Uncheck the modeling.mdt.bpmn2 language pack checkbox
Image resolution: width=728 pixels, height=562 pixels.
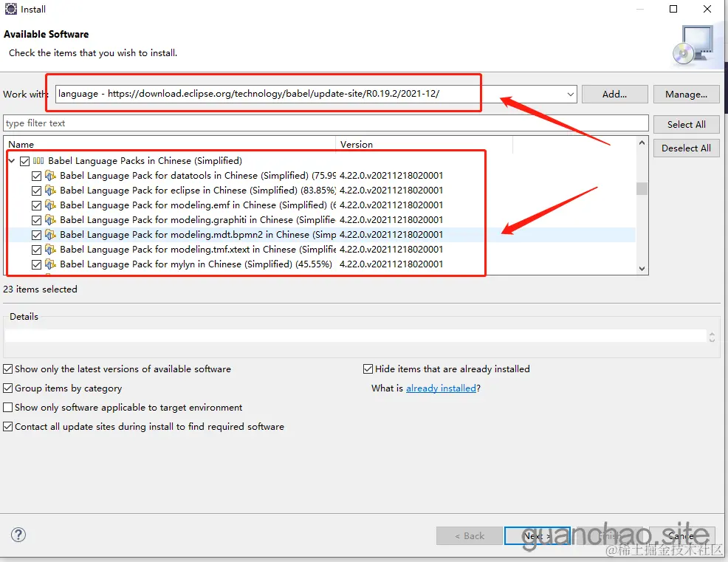[x=37, y=235]
